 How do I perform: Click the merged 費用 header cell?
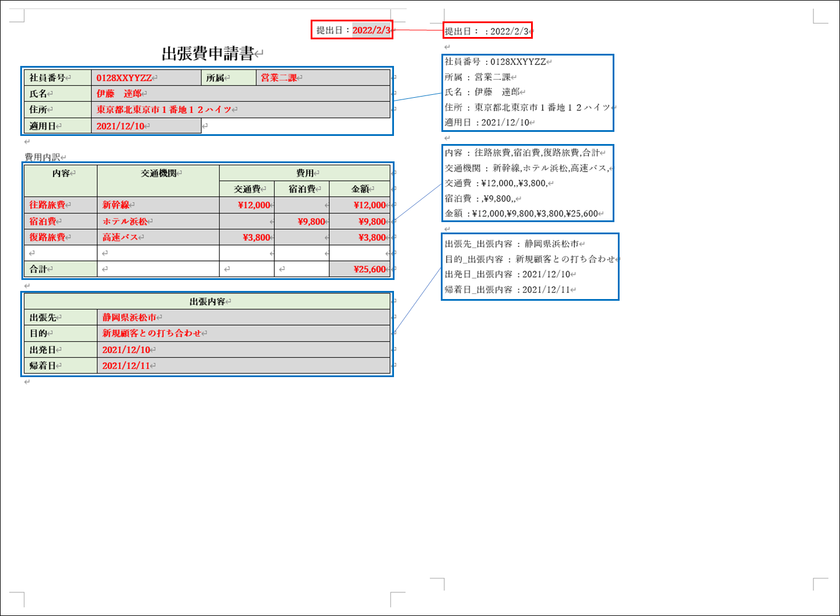pyautogui.click(x=305, y=173)
